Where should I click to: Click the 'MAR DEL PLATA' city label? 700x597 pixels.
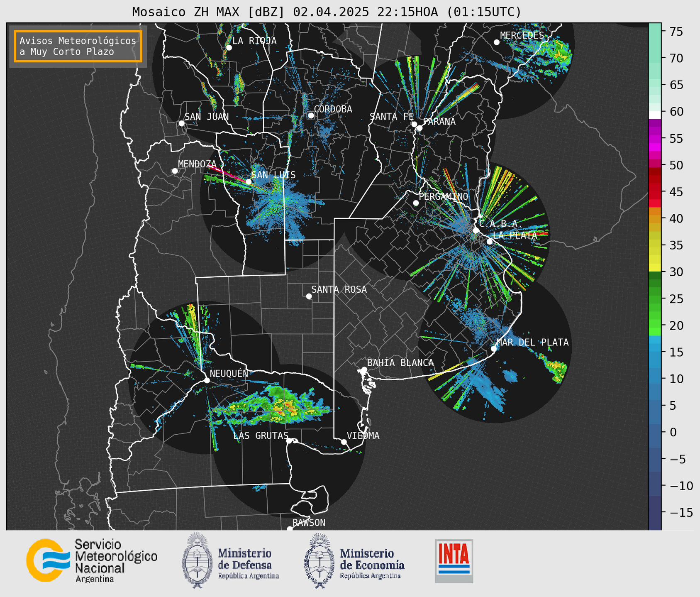[532, 342]
